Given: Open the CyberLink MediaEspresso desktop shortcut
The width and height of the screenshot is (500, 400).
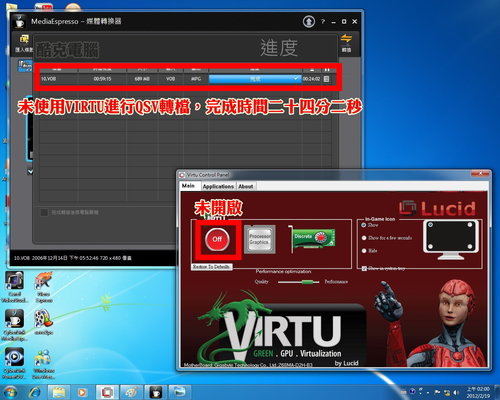Looking at the screenshot, I should (14, 325).
